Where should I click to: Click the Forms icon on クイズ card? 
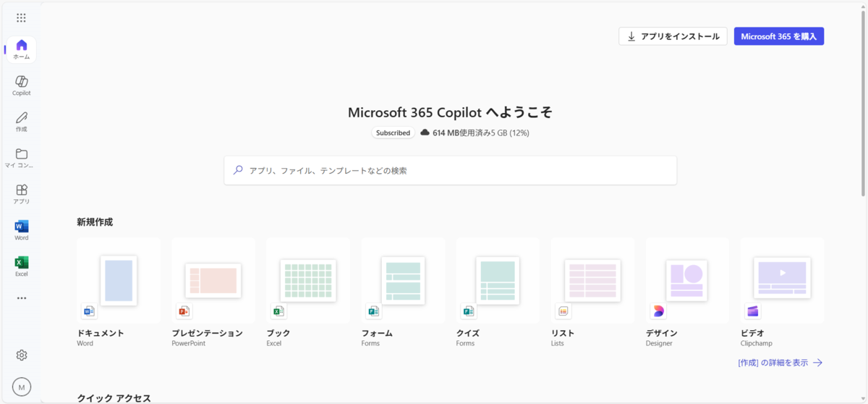pyautogui.click(x=468, y=311)
